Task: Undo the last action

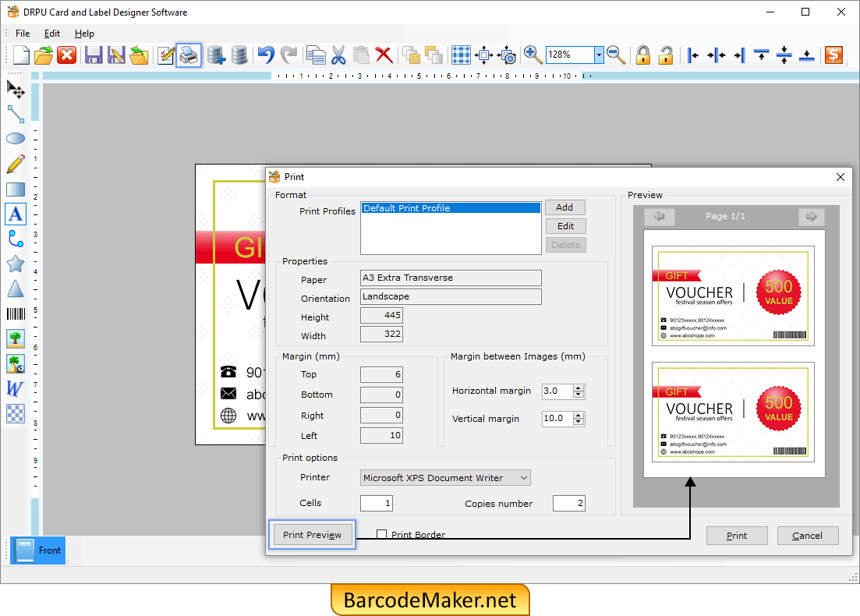Action: pyautogui.click(x=266, y=55)
